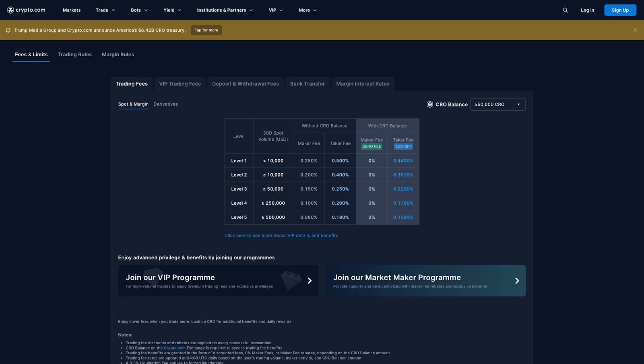644x364 pixels.
Task: Dismiss the announcement banner with X
Action: click(635, 30)
